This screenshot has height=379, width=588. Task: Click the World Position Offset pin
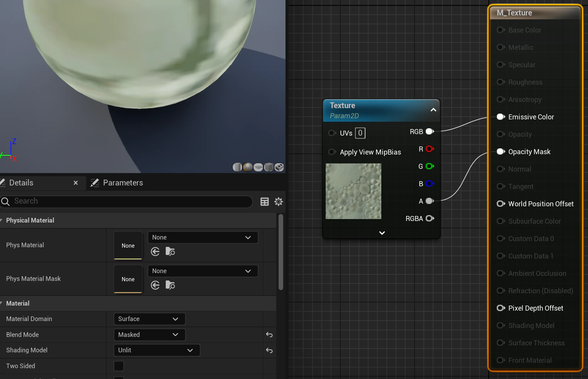point(501,204)
